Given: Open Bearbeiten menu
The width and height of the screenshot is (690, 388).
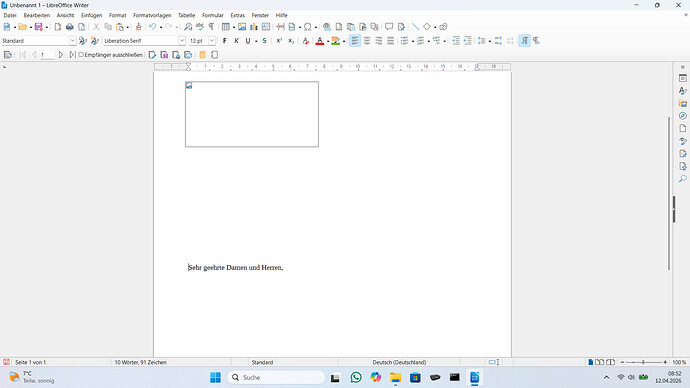Looking at the screenshot, I should (x=37, y=15).
